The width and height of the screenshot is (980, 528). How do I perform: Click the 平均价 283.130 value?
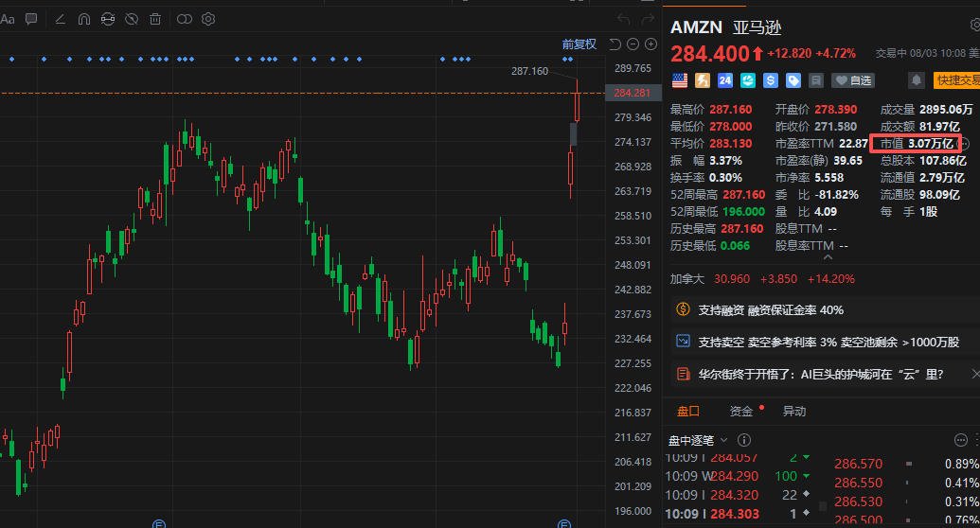tap(731, 143)
